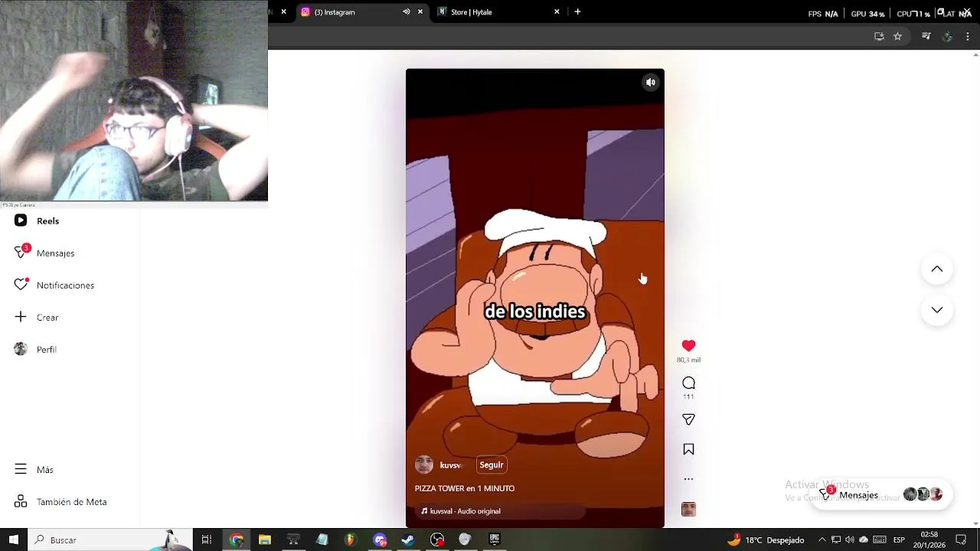Close the Instagram browser tab

(420, 12)
